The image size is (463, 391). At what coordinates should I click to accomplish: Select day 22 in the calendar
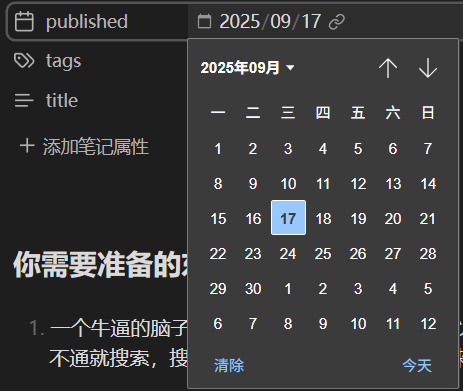click(218, 254)
